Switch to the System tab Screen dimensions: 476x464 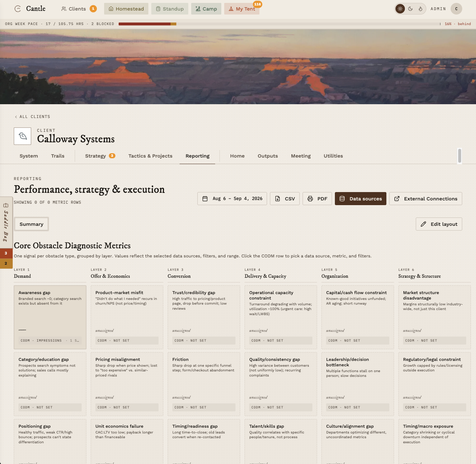point(29,156)
